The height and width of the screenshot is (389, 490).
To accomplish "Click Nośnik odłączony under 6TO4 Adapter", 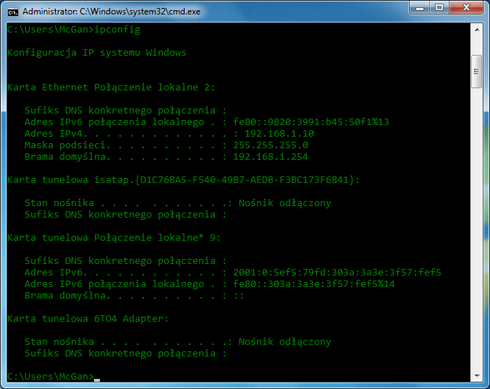I will (285, 342).
